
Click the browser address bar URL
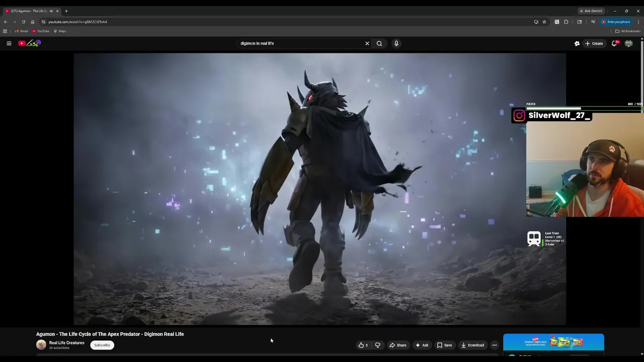click(x=77, y=22)
